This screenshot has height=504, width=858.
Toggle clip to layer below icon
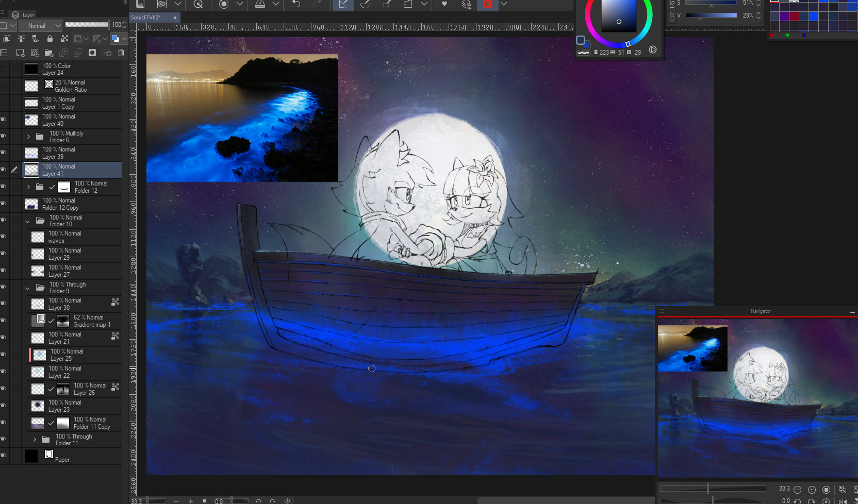click(x=7, y=39)
